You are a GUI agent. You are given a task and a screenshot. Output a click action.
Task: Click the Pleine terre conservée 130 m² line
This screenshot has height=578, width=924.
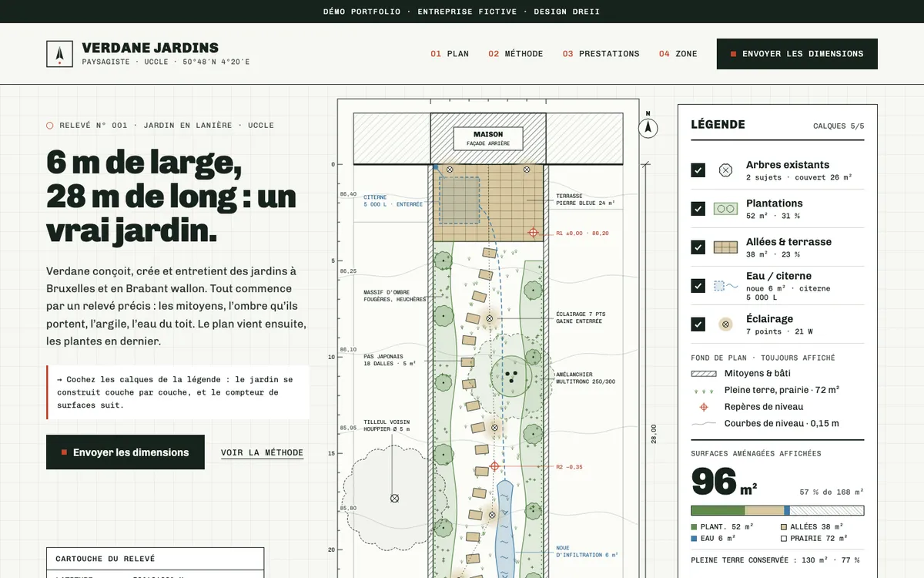(x=775, y=560)
